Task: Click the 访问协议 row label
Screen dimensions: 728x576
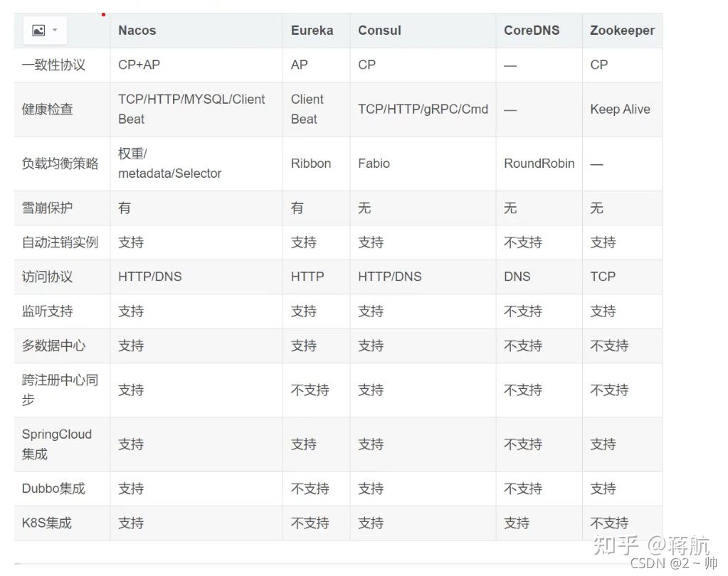Action: [x=47, y=277]
